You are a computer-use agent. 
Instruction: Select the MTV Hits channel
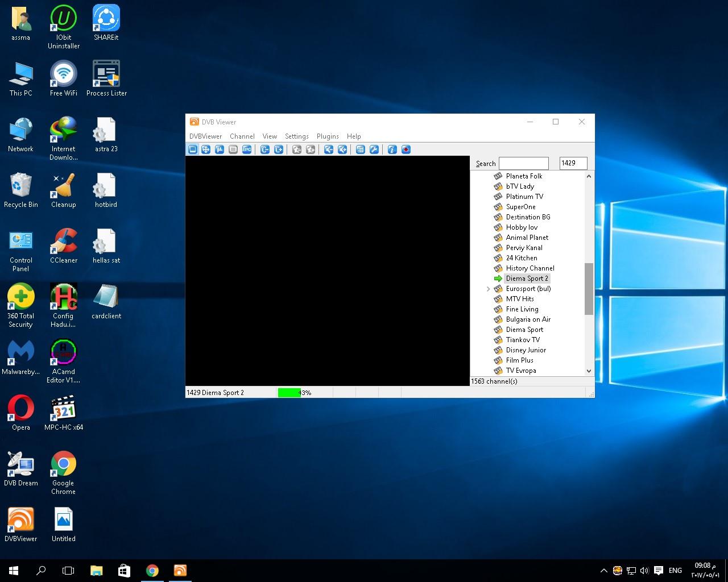[520, 299]
